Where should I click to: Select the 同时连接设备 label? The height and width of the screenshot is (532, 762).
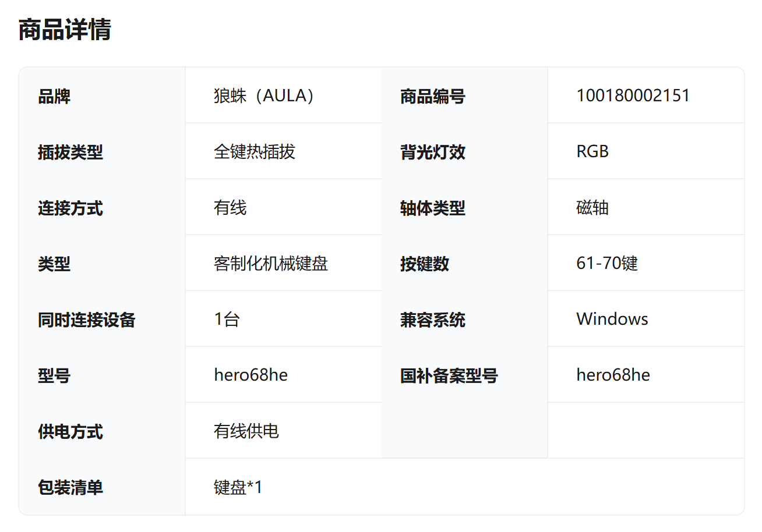click(86, 320)
